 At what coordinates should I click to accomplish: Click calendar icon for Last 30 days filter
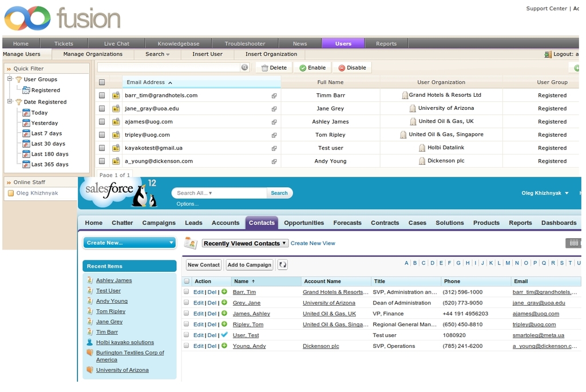pos(26,144)
